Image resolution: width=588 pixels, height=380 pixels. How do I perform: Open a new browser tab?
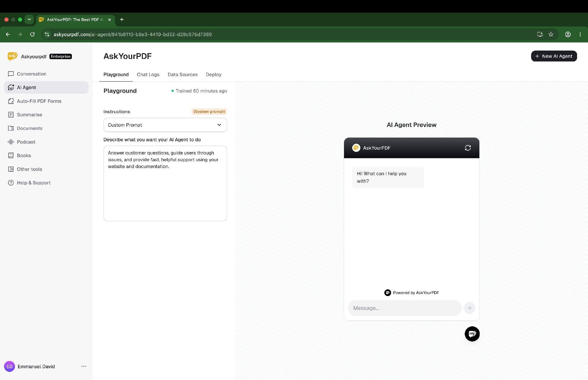click(x=122, y=20)
